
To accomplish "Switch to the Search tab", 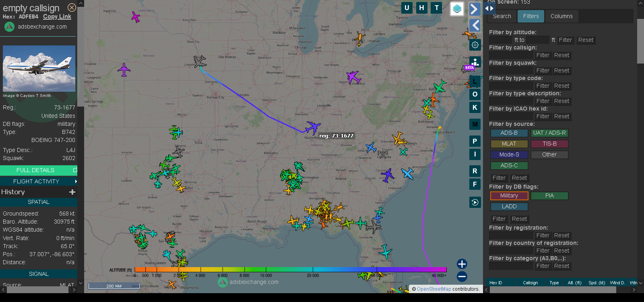I will tap(502, 16).
